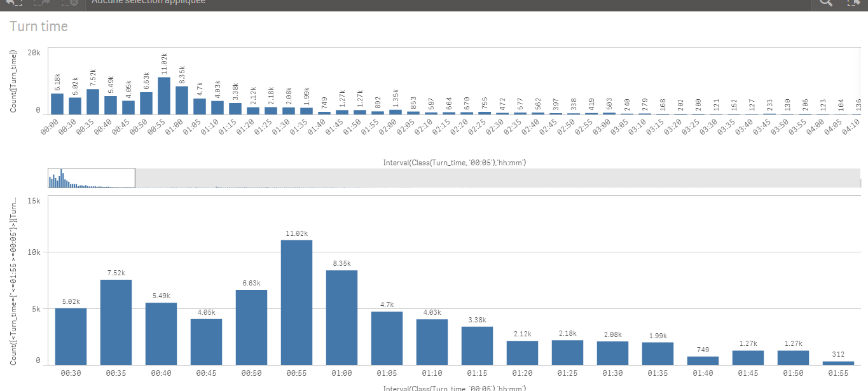Image resolution: width=868 pixels, height=391 pixels.
Task: Select the 00:35 bar in lower chart
Action: click(116, 322)
